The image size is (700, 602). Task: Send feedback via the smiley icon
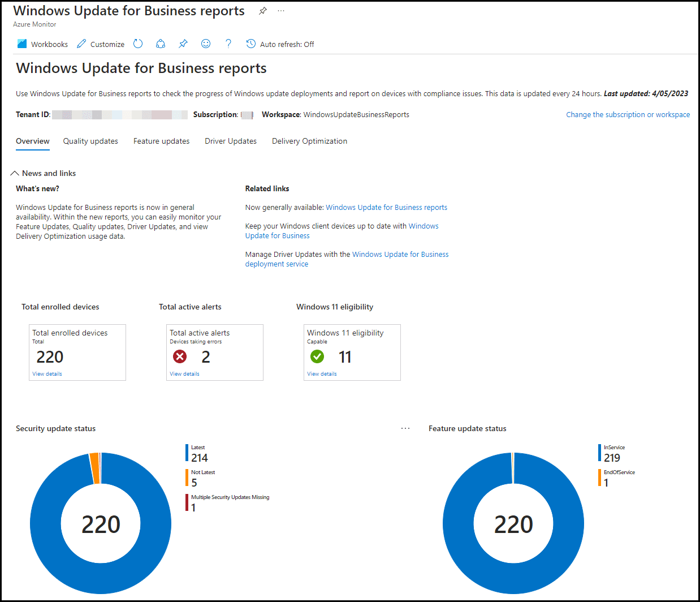coord(205,44)
